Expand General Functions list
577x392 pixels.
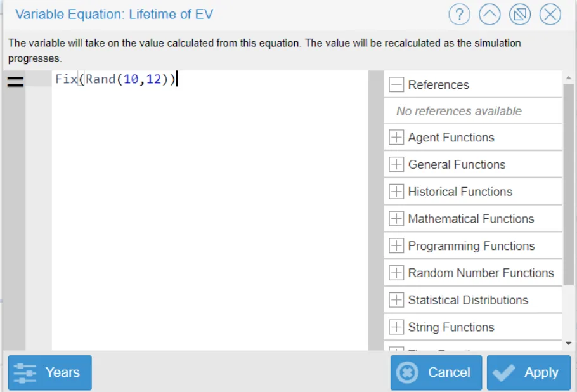pos(396,164)
